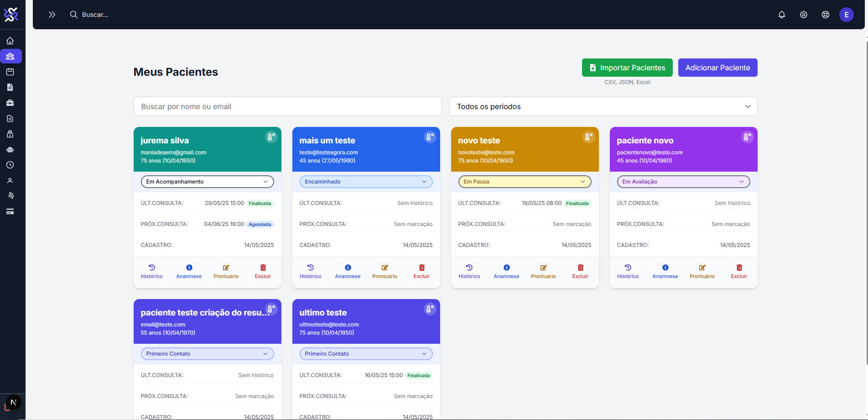The width and height of the screenshot is (868, 420).
Task: Select the patients group icon in sidebar
Action: coord(10,56)
